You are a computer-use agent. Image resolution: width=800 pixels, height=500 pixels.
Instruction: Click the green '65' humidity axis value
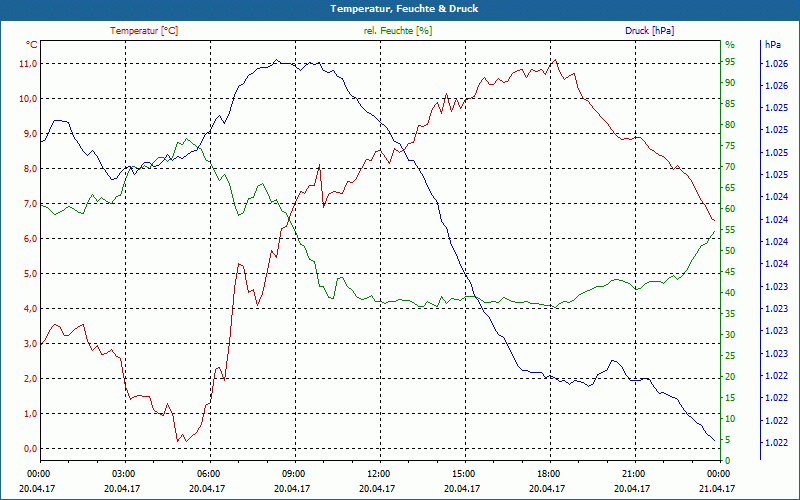click(730, 188)
